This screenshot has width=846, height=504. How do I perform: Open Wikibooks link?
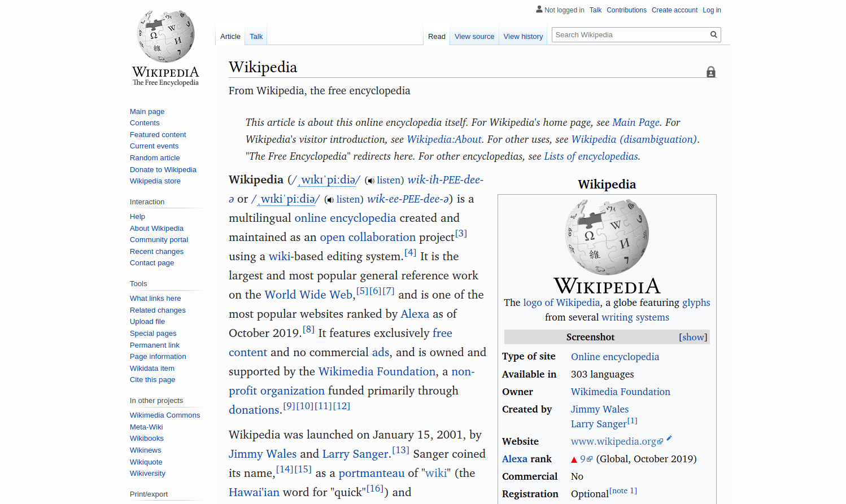pos(147,439)
